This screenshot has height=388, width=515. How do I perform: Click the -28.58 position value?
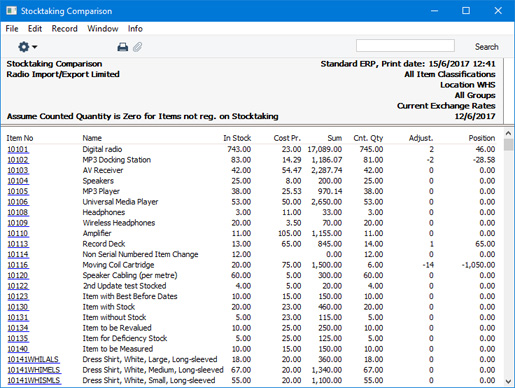(x=484, y=160)
